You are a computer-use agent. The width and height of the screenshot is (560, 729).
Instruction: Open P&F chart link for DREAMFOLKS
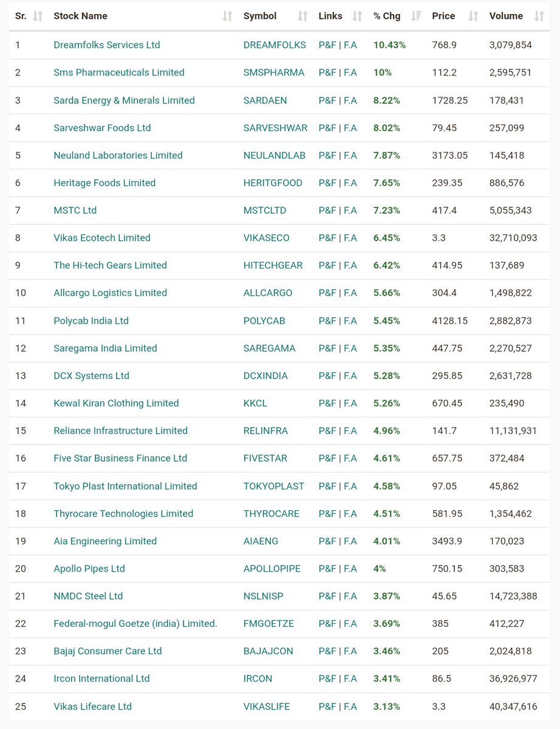(x=327, y=45)
